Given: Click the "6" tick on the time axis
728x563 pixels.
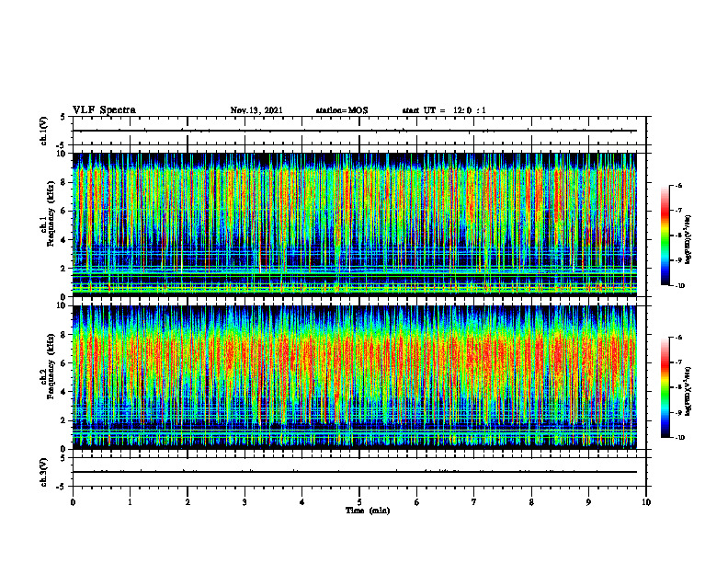Looking at the screenshot, I should 417,502.
